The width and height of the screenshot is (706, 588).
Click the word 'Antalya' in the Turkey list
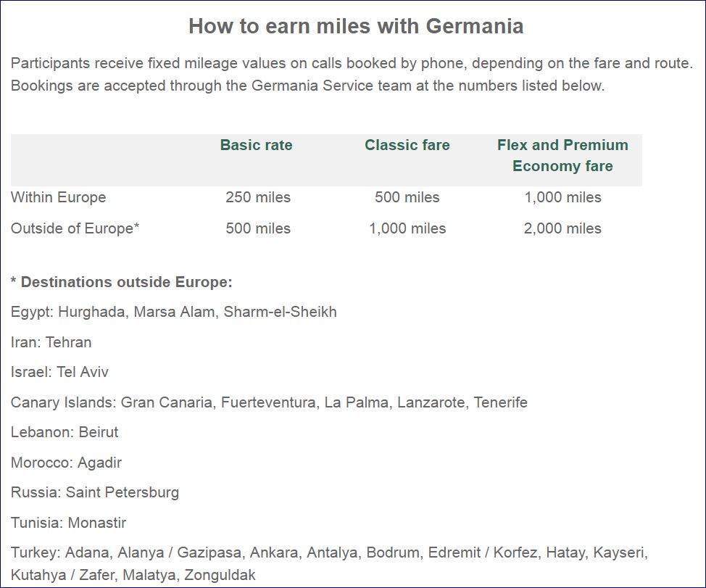click(x=332, y=552)
